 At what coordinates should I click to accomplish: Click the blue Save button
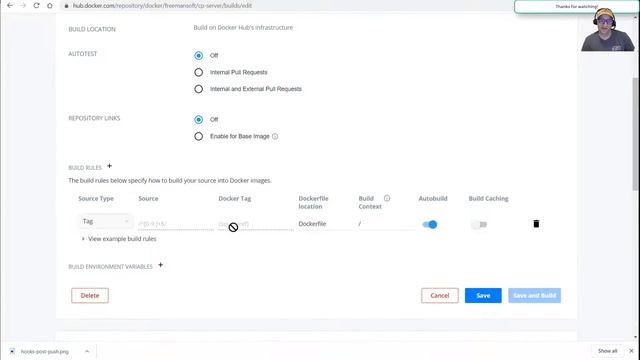pos(483,296)
